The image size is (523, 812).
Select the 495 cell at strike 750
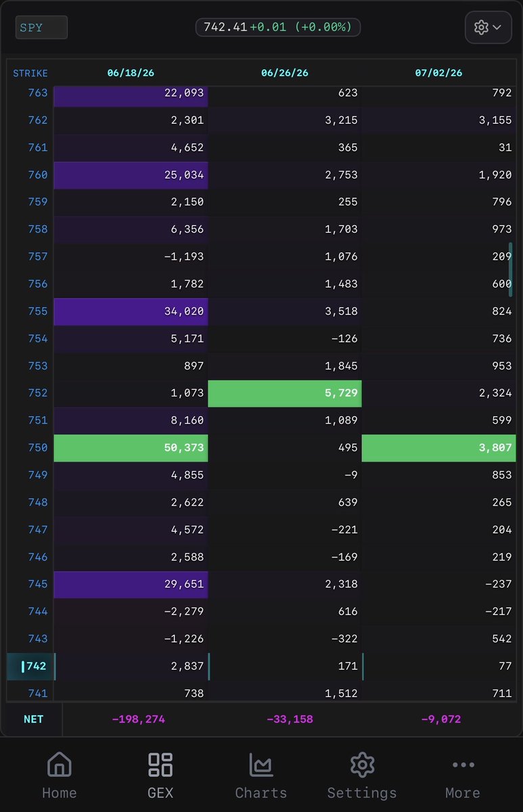(x=285, y=448)
